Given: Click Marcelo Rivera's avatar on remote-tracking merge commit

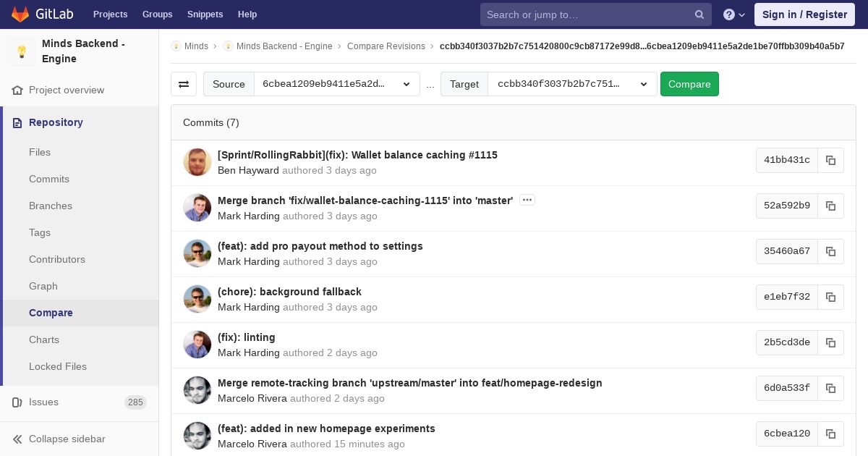Looking at the screenshot, I should point(197,390).
